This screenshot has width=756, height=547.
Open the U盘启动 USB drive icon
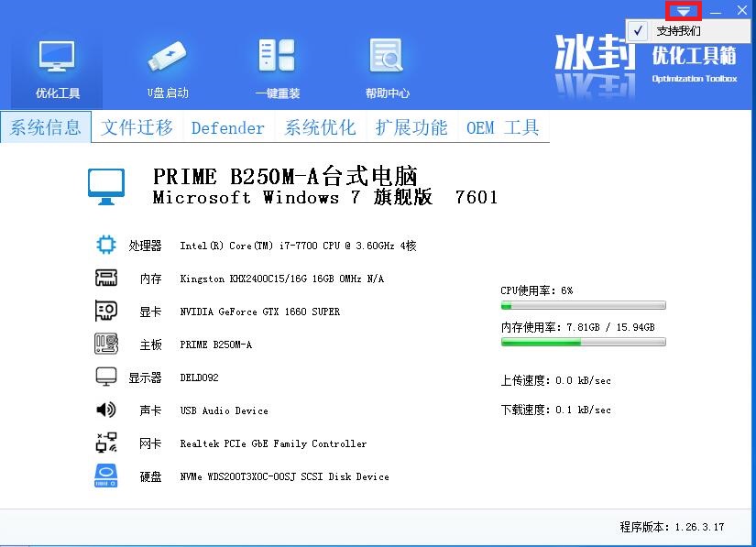(x=168, y=58)
